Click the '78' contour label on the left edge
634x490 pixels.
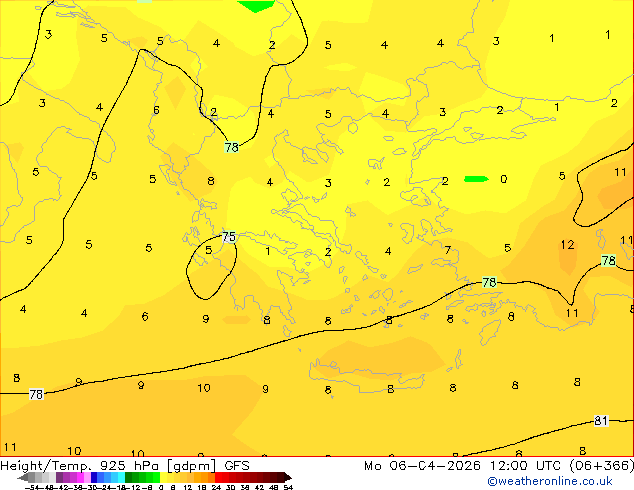[36, 394]
